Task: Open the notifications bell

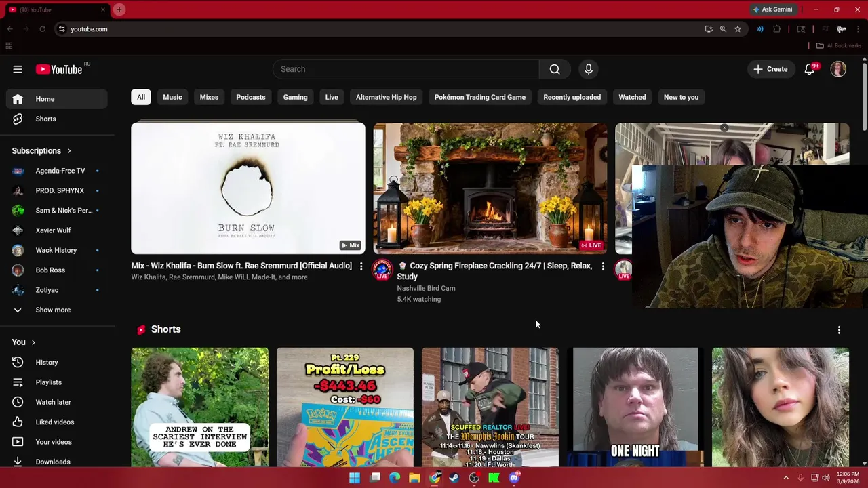Action: (x=810, y=69)
